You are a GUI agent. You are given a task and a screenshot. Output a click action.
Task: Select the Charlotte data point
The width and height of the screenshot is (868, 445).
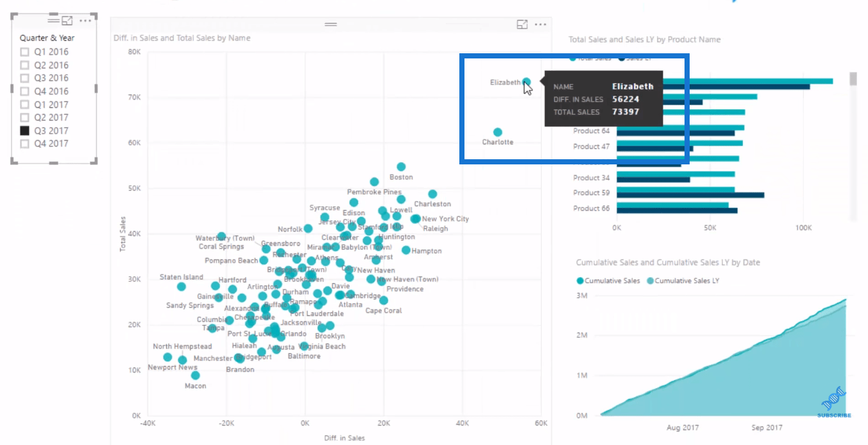[498, 132]
